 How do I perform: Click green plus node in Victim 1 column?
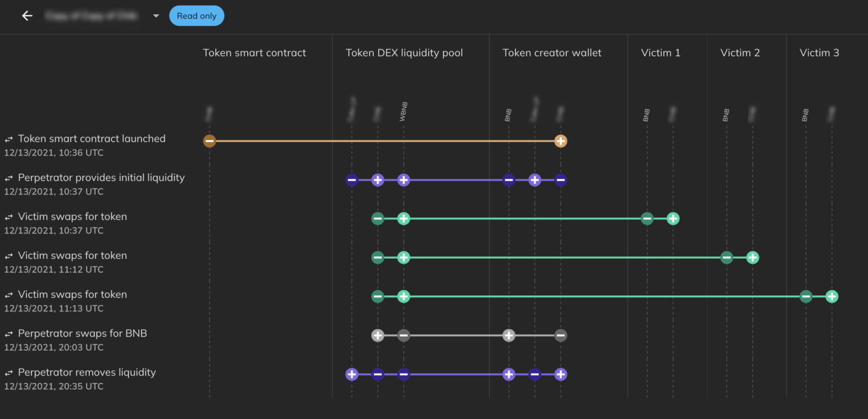coord(673,219)
